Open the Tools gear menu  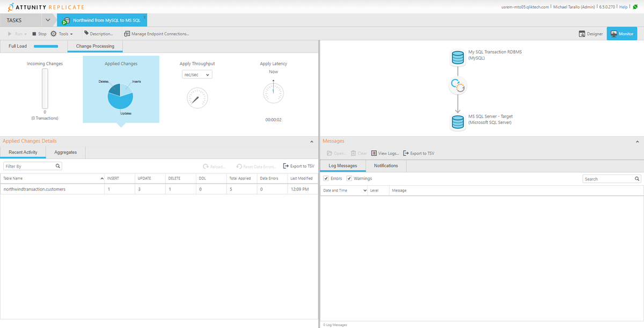62,34
